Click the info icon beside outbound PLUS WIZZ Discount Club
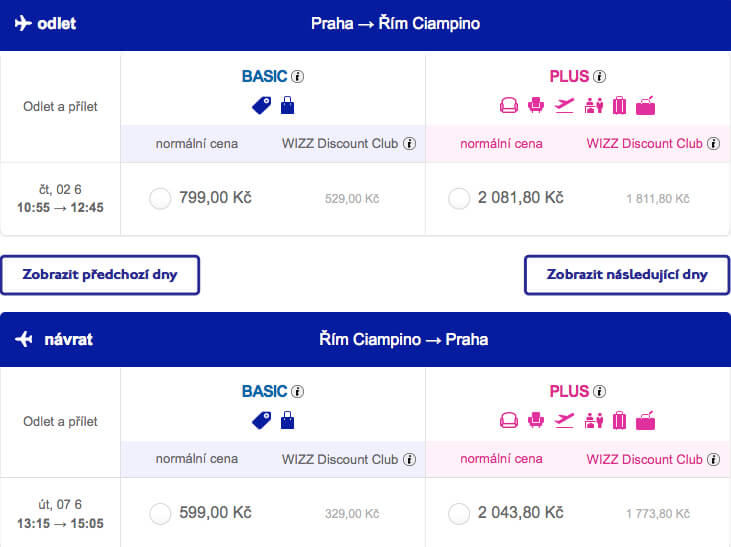Image resolution: width=731 pixels, height=547 pixels. [x=713, y=144]
